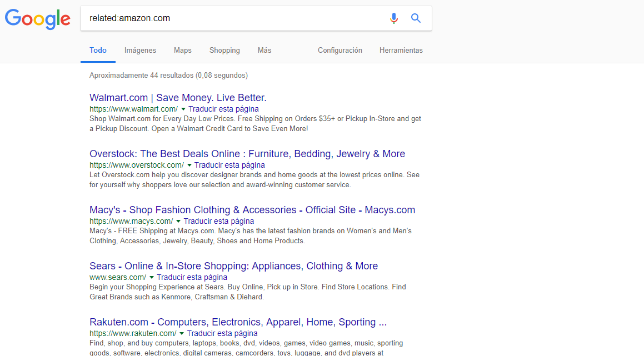The width and height of the screenshot is (644, 356).
Task: Open the Walmart.com result title
Action: [178, 98]
